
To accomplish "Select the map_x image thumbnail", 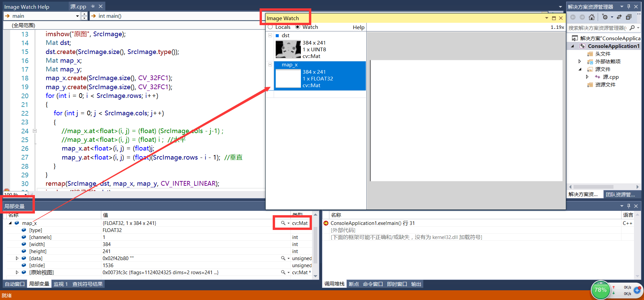I will point(288,78).
